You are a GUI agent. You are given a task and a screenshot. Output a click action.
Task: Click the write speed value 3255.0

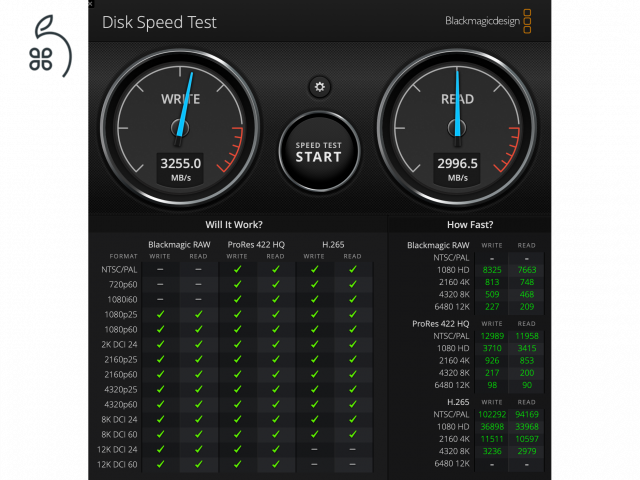[181, 164]
